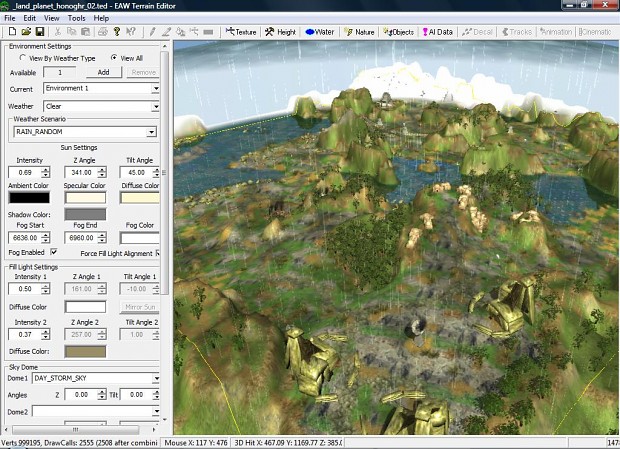
Task: Click the sun Intensity value field
Action: pyautogui.click(x=25, y=173)
